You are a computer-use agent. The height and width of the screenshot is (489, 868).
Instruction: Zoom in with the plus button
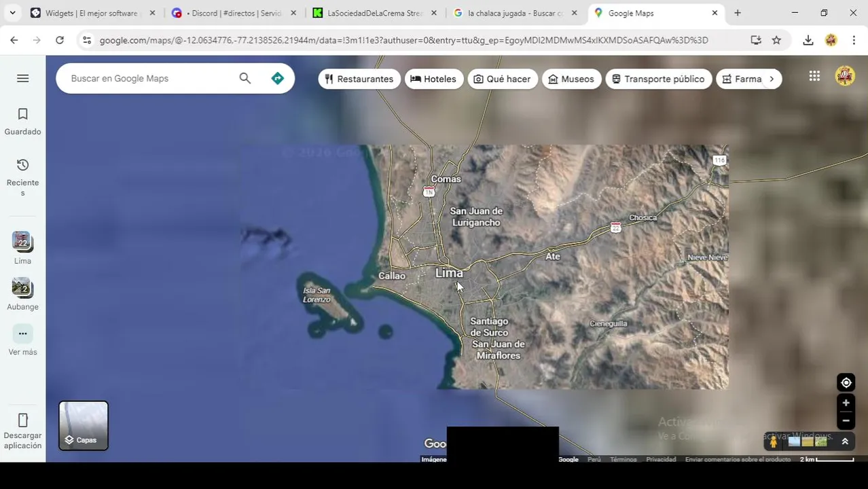(x=846, y=403)
